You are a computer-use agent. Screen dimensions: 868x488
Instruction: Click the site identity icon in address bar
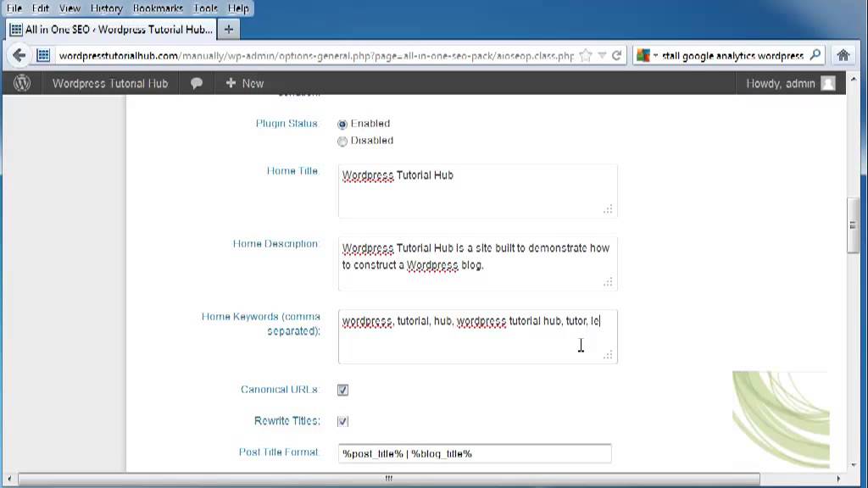tap(43, 55)
